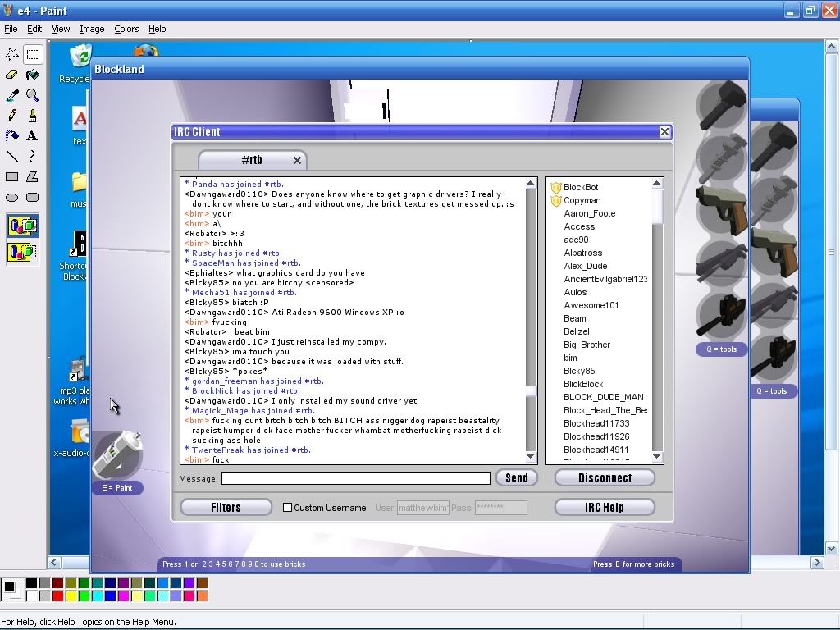Select the Ellipse tool
The image size is (840, 630).
point(11,197)
